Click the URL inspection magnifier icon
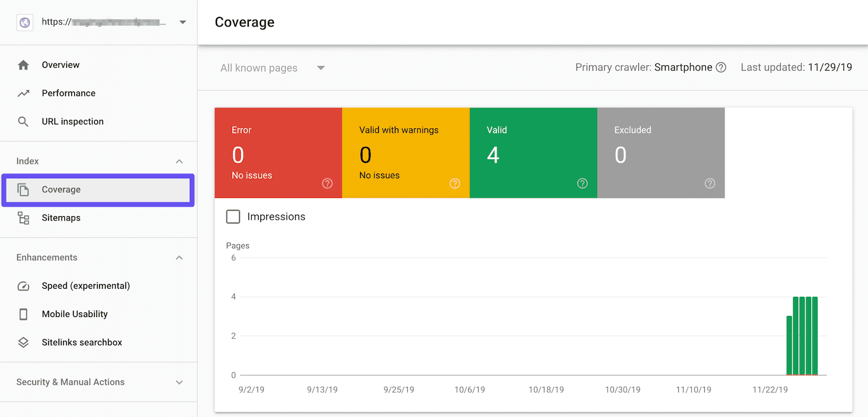Image resolution: width=868 pixels, height=417 pixels. coord(23,121)
